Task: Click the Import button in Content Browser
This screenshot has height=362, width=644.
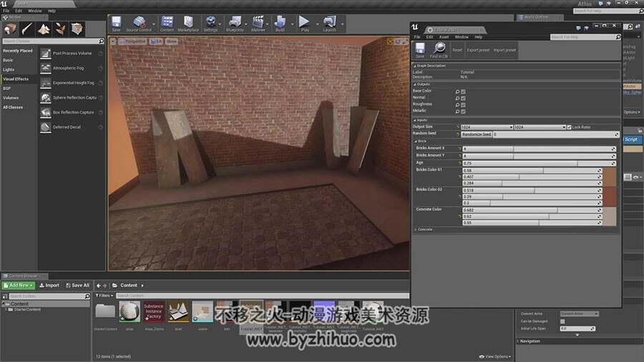Action: click(x=49, y=285)
